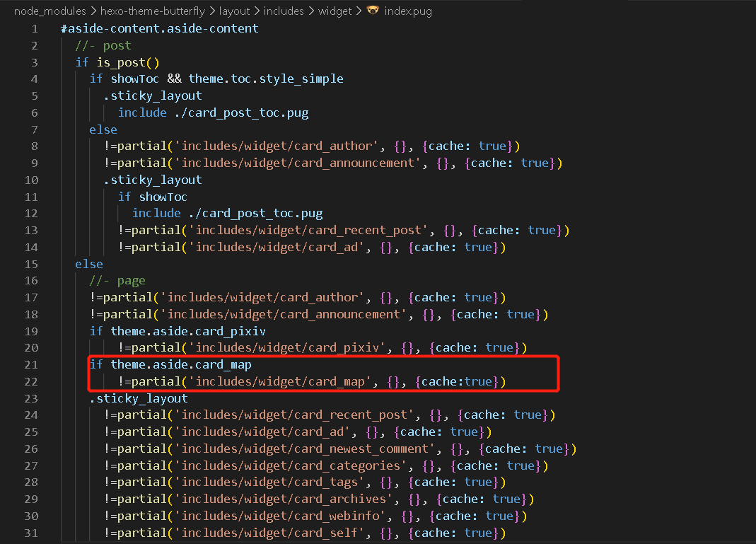756x544 pixels.
Task: Click .sticky_layout on line 23
Action: pyautogui.click(x=139, y=399)
